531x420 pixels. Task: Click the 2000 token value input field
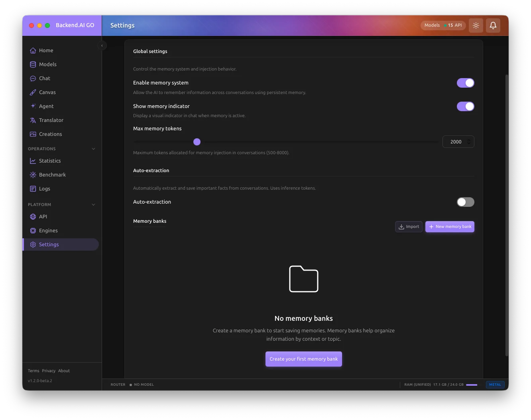(456, 141)
